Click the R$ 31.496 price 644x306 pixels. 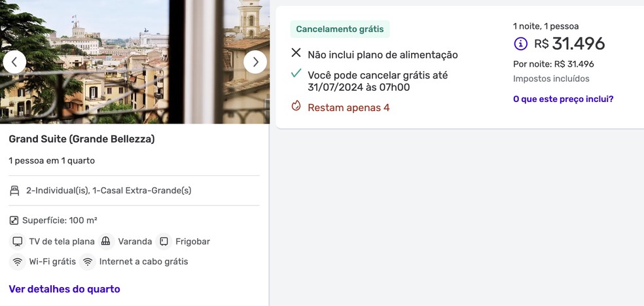click(569, 43)
